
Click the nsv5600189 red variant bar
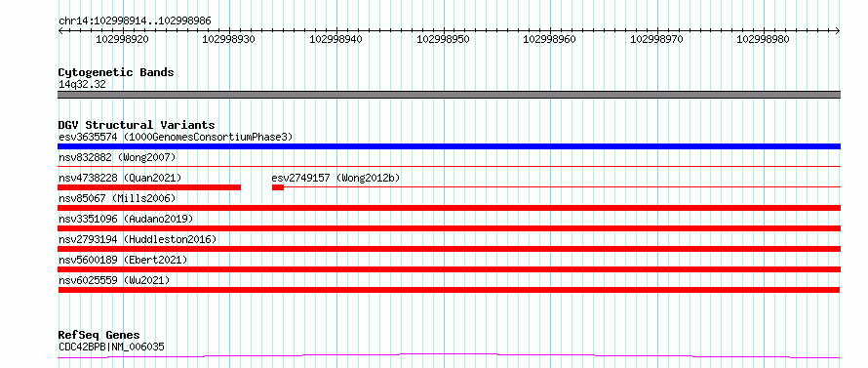tap(449, 269)
